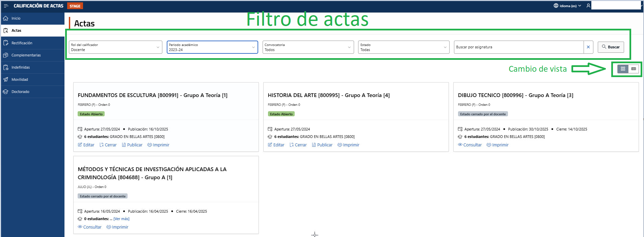Go to Inicio menu item
The width and height of the screenshot is (644, 237).
(x=33, y=18)
